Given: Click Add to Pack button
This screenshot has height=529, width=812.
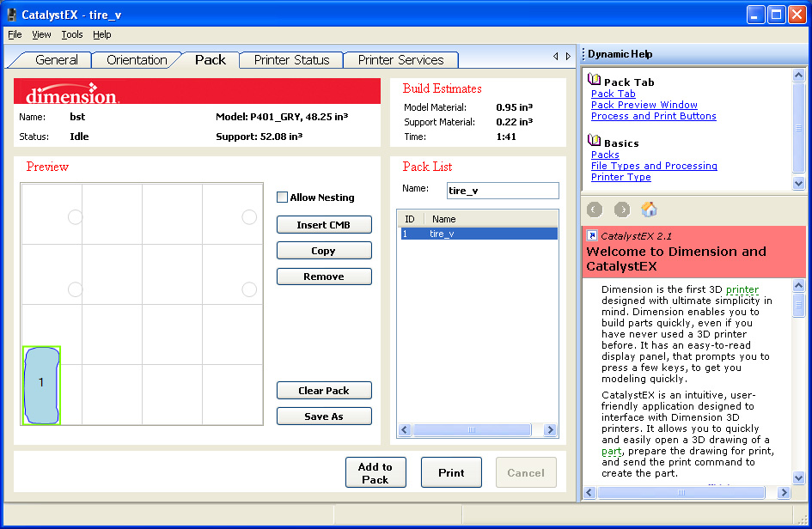Looking at the screenshot, I should pos(375,472).
